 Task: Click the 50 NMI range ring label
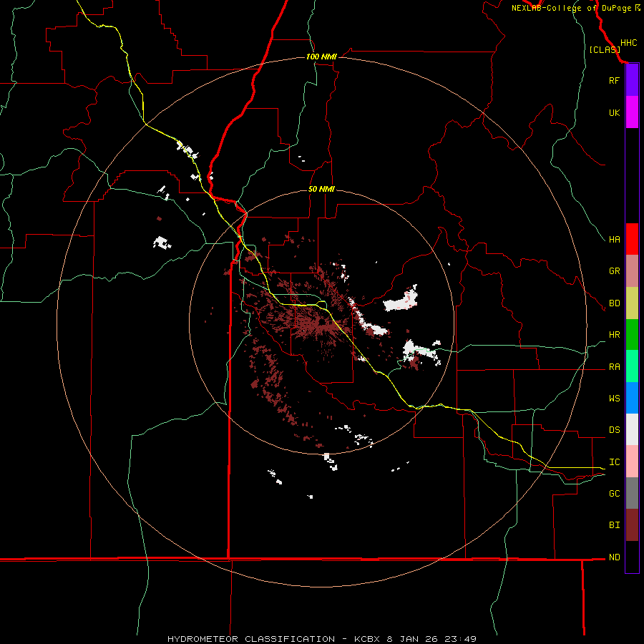click(321, 189)
